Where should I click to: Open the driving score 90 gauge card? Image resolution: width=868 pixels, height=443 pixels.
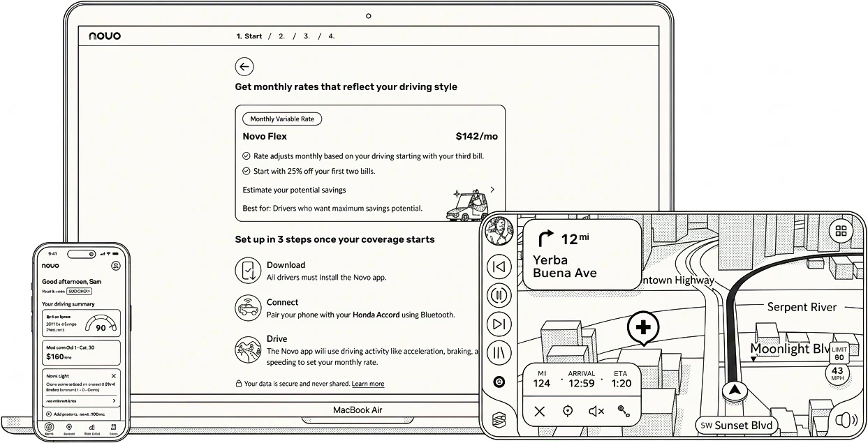[81, 324]
